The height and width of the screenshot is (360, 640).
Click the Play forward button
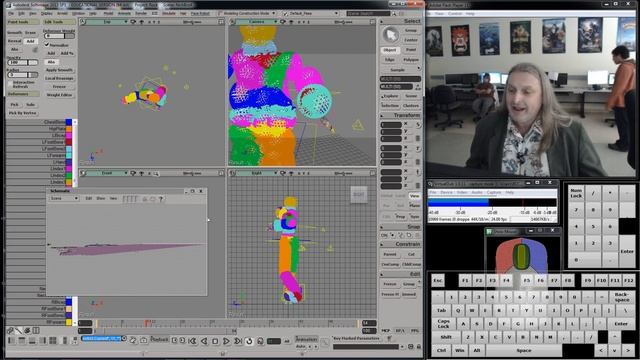226,341
